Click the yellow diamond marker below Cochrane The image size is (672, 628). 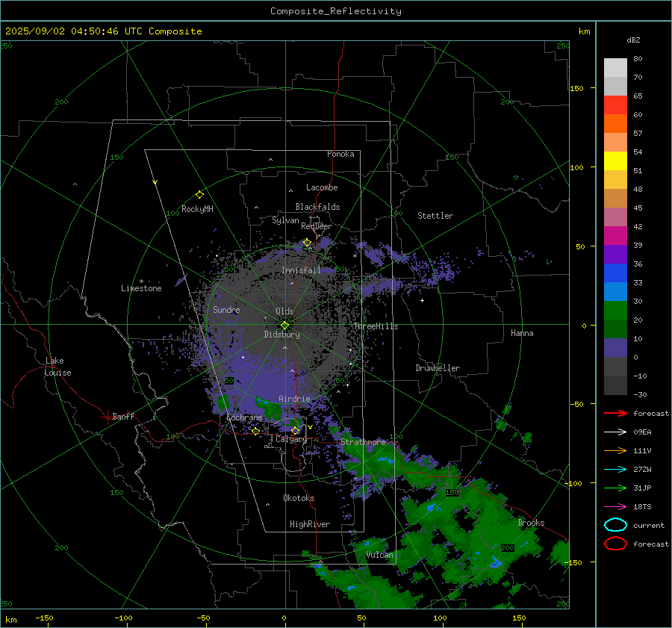255,431
